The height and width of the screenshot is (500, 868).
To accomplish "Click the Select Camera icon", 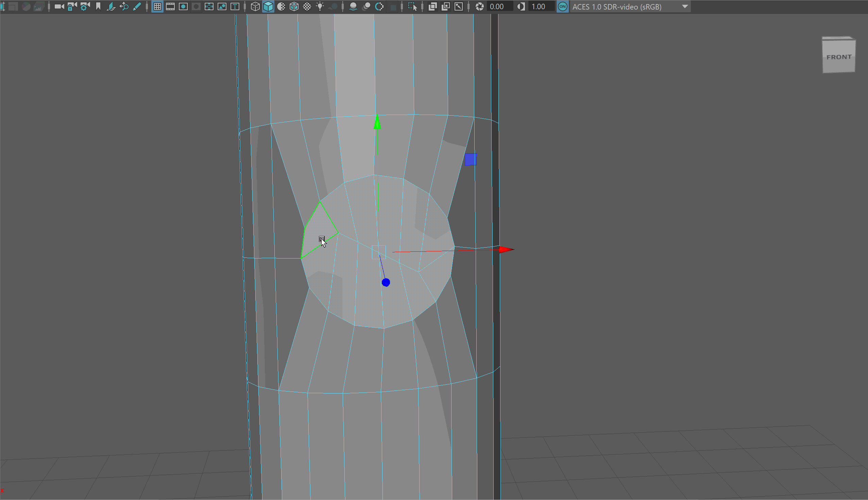I will tap(59, 6).
